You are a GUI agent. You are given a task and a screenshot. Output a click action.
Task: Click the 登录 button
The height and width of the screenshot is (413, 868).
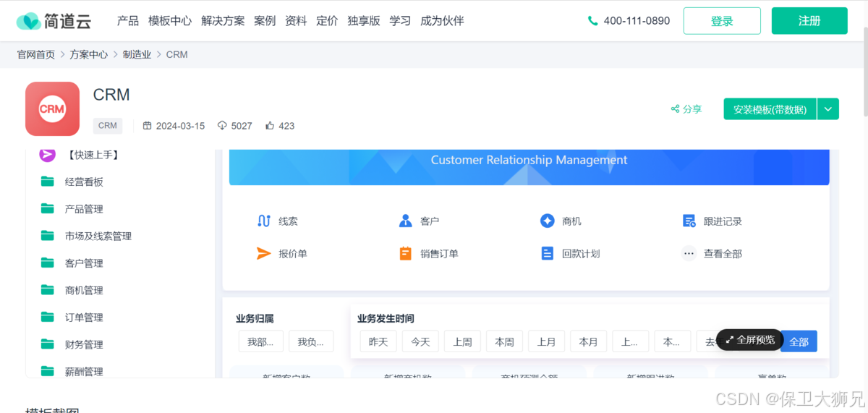click(722, 21)
